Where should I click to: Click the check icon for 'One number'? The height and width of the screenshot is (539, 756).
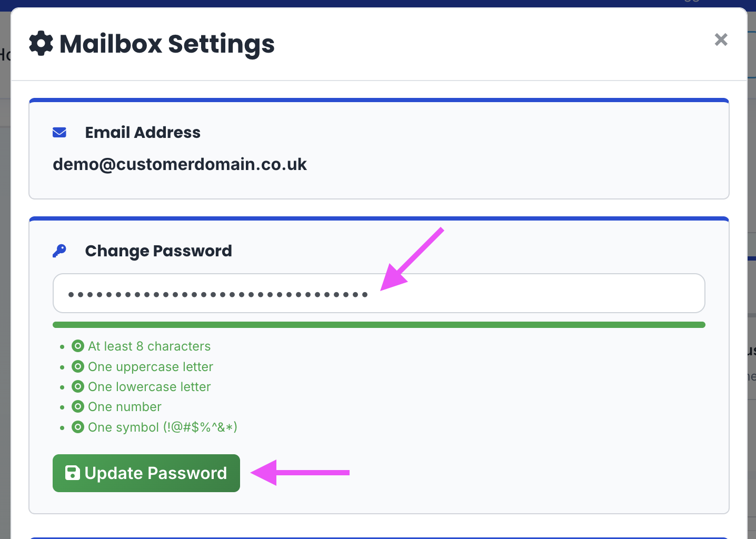click(78, 406)
